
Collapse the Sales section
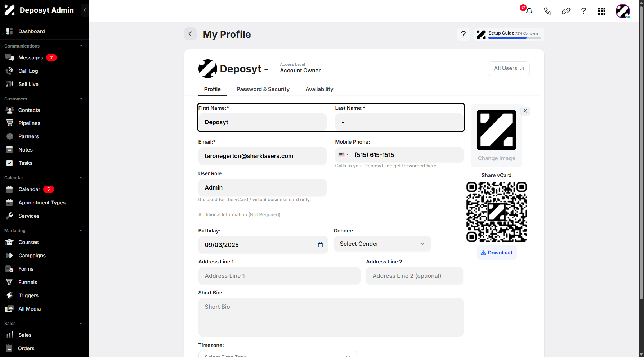pyautogui.click(x=81, y=324)
